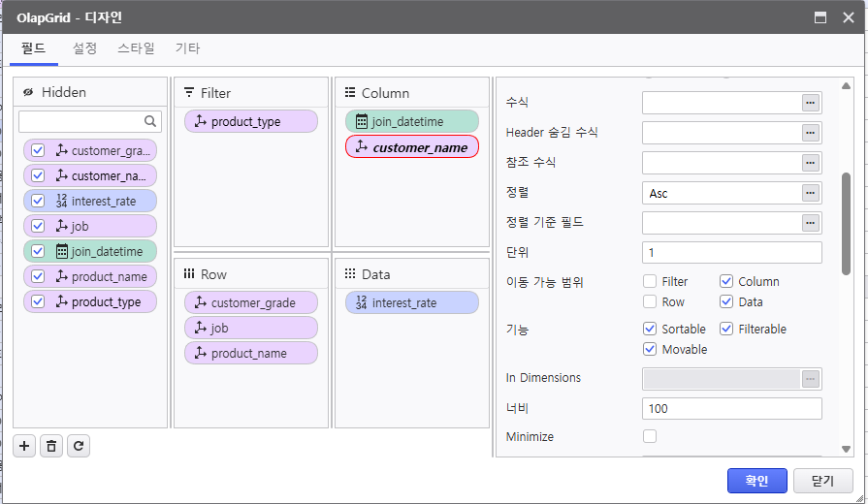The height and width of the screenshot is (504, 868).
Task: Click the properties scrollbar up arrow
Action: tap(846, 85)
